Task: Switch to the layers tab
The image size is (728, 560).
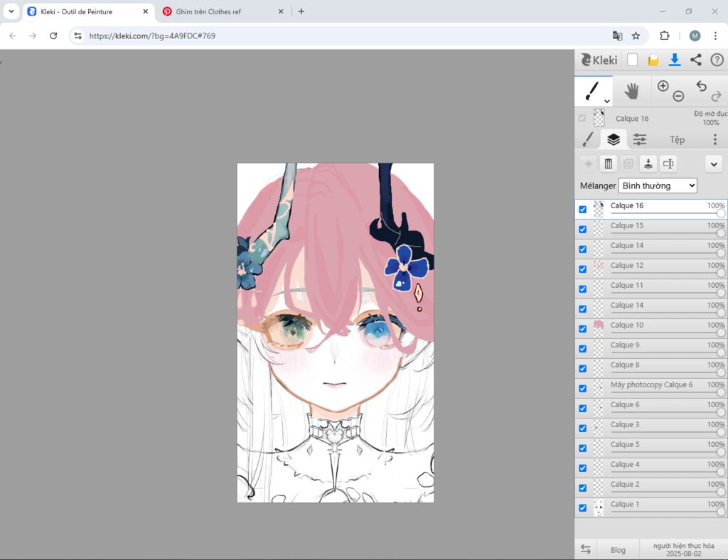Action: tap(614, 139)
